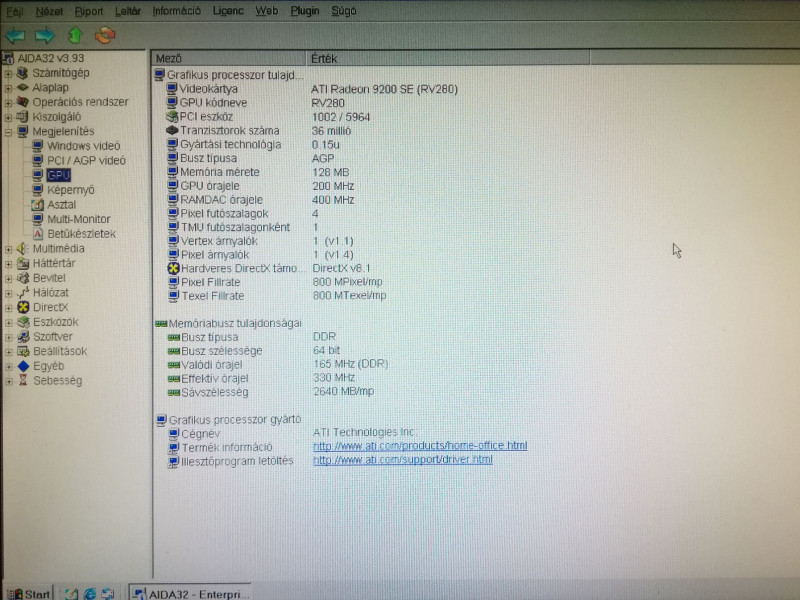Open the Licenc menu
This screenshot has width=800, height=600.
[x=228, y=11]
